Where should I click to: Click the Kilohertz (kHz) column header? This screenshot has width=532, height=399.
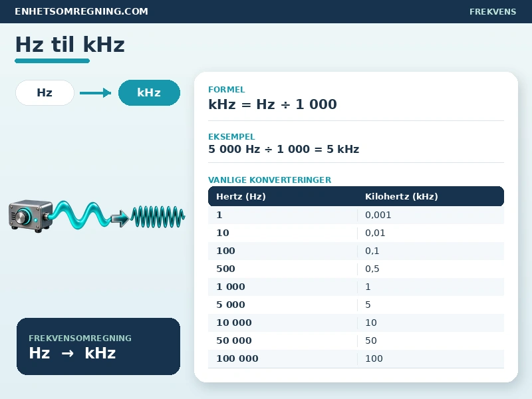click(402, 196)
